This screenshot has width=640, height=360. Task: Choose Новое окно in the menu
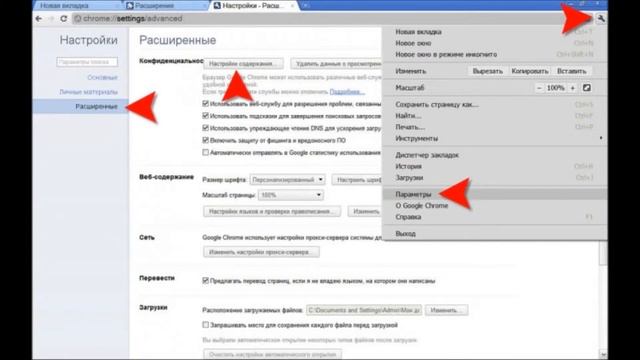click(x=494, y=43)
